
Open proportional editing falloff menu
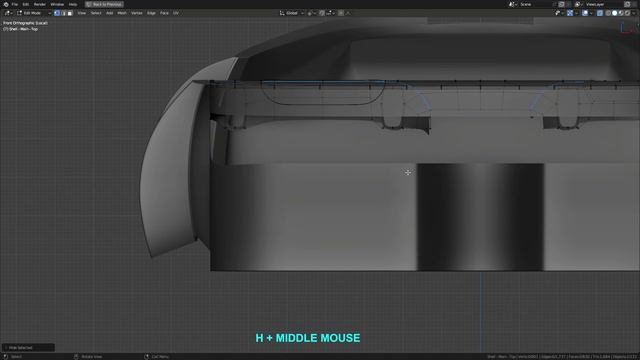[x=348, y=13]
